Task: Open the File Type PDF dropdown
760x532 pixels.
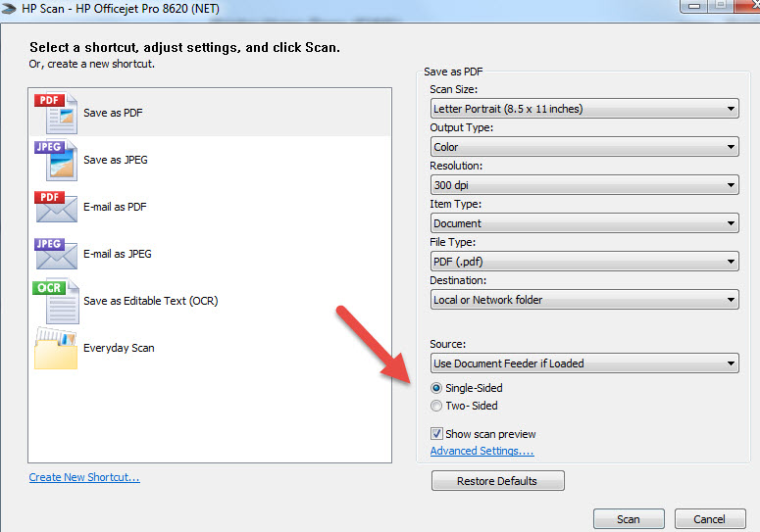Action: coord(584,262)
